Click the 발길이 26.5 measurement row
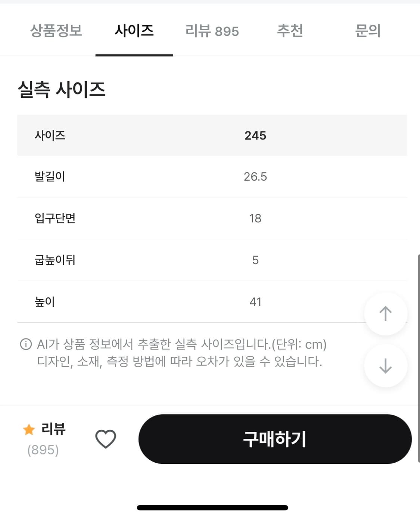 tap(212, 177)
